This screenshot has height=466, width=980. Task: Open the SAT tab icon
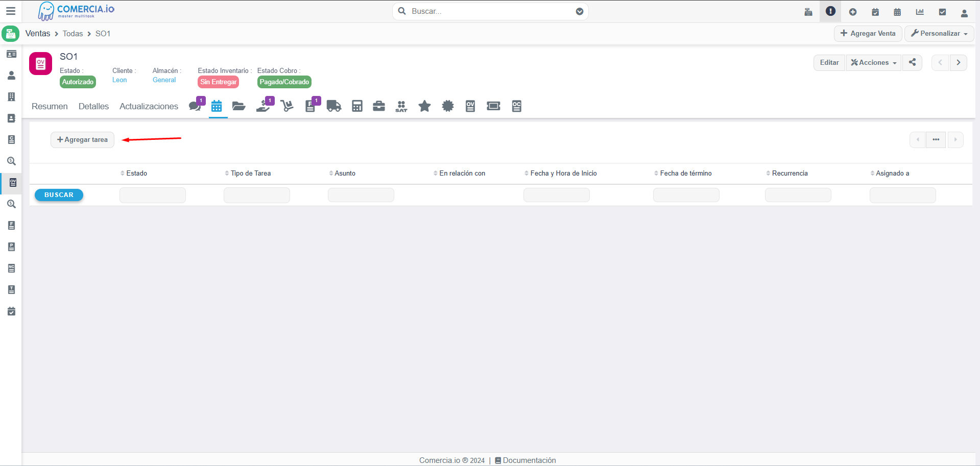point(401,106)
